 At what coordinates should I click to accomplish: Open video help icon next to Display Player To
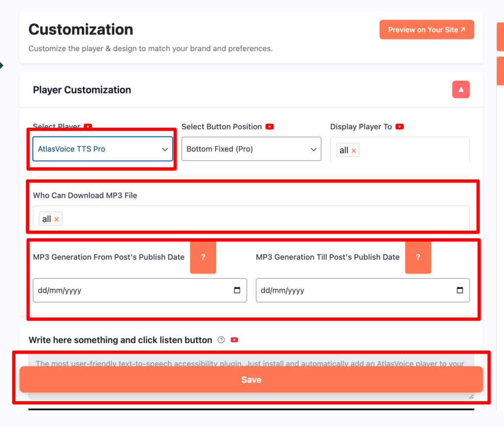400,126
